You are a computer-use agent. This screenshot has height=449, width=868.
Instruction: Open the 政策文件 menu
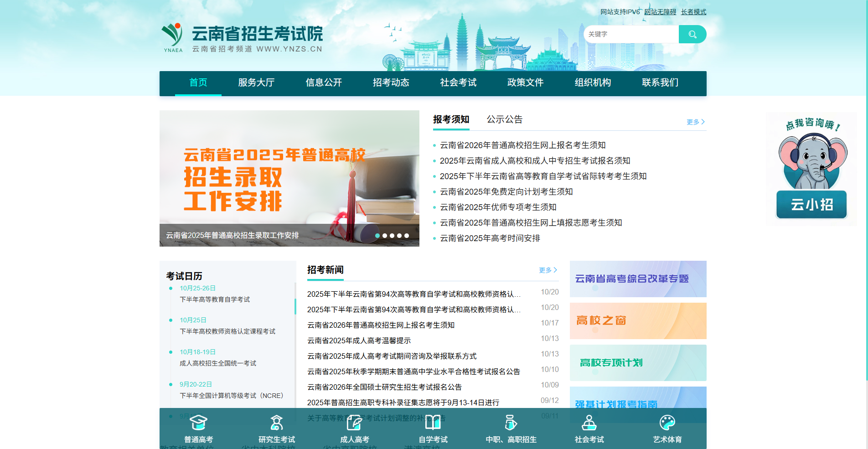(525, 83)
